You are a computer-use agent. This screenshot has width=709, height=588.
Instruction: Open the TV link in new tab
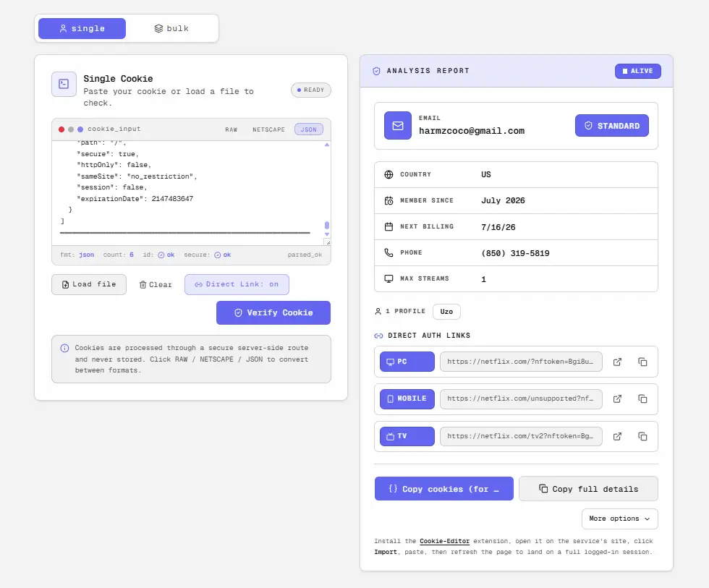coord(617,436)
